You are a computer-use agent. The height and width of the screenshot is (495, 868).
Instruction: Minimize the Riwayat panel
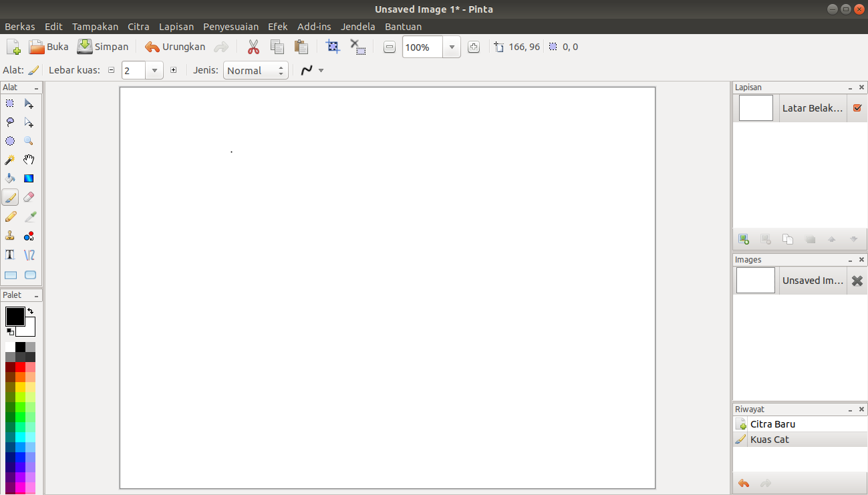[x=851, y=409]
